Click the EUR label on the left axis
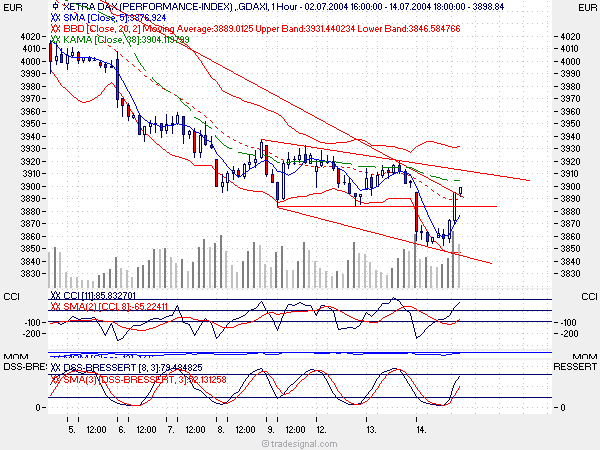 tap(13, 7)
